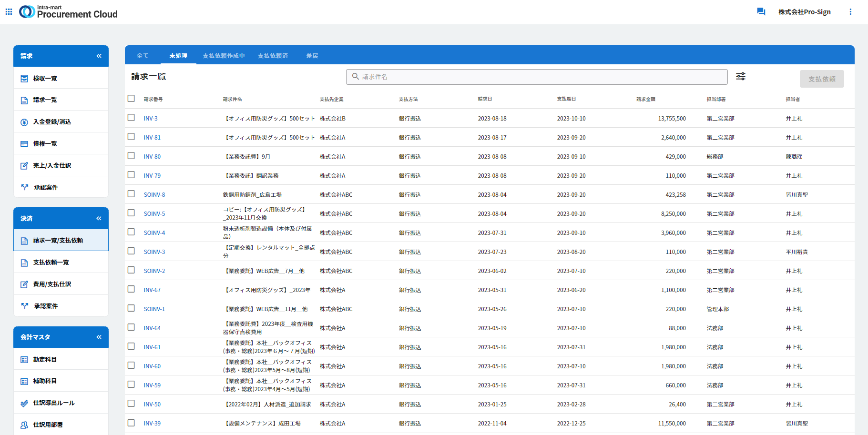Click the 売上/入金仕訳 edit icon
The width and height of the screenshot is (868, 435).
(24, 166)
